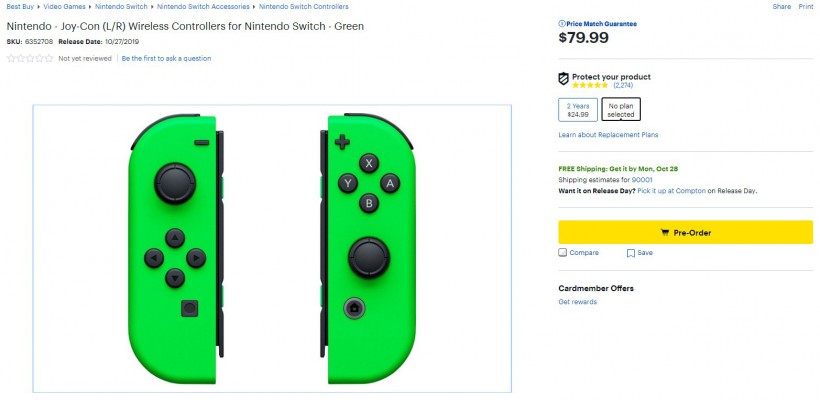Choose the No plan selected option
Image resolution: width=820 pixels, height=400 pixels.
[x=621, y=110]
